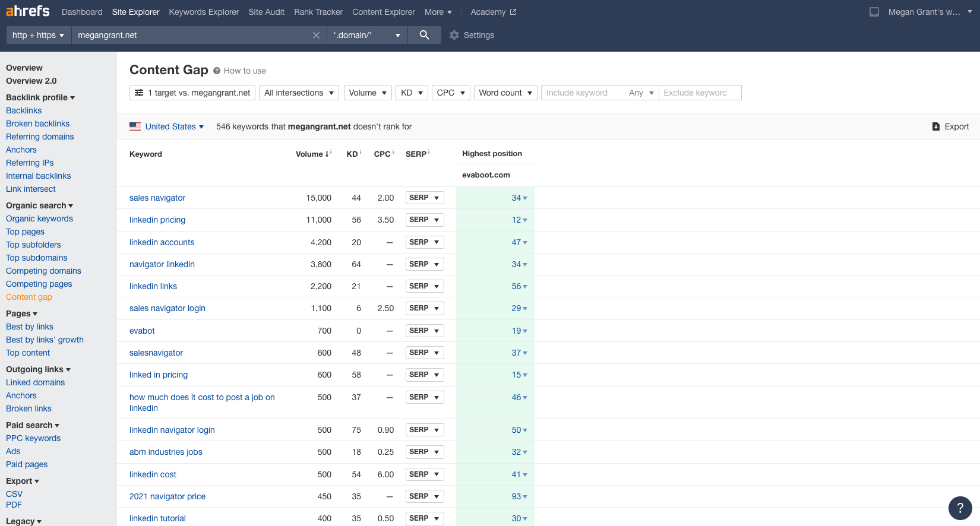Viewport: 980px width, 526px height.
Task: Collapse Paid search section
Action: pos(33,425)
